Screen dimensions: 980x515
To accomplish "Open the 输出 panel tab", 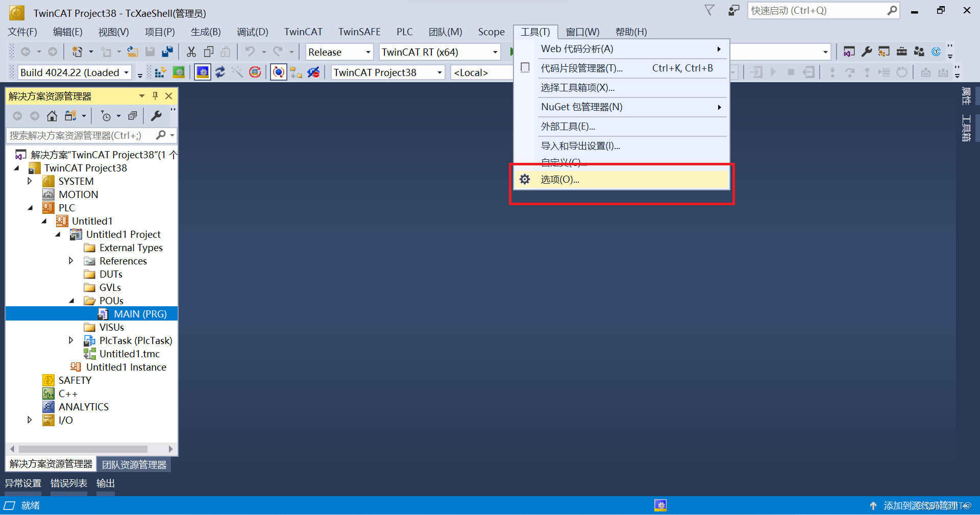I will coord(106,483).
